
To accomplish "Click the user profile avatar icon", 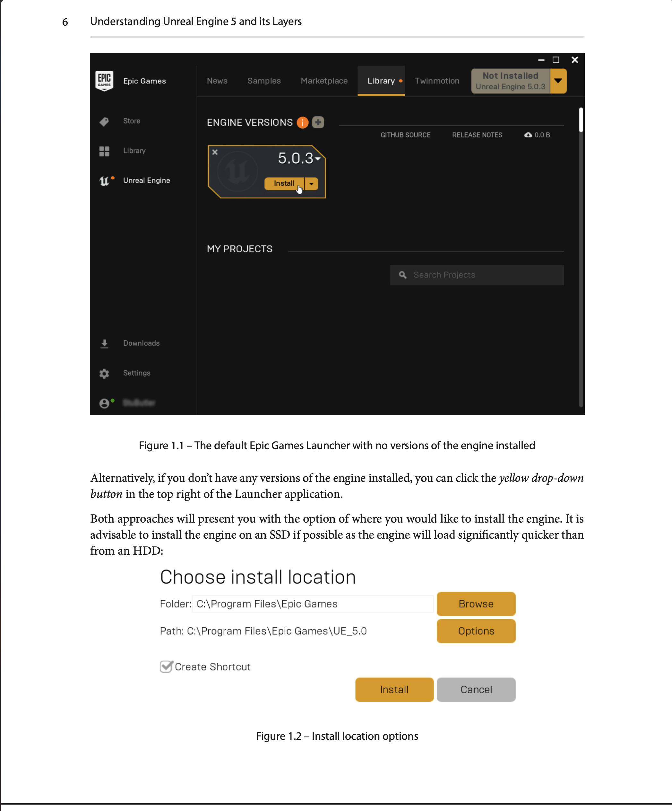I will coord(104,403).
